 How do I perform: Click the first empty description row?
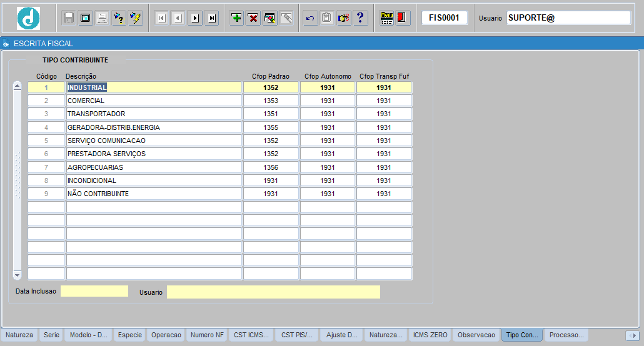[154, 207]
